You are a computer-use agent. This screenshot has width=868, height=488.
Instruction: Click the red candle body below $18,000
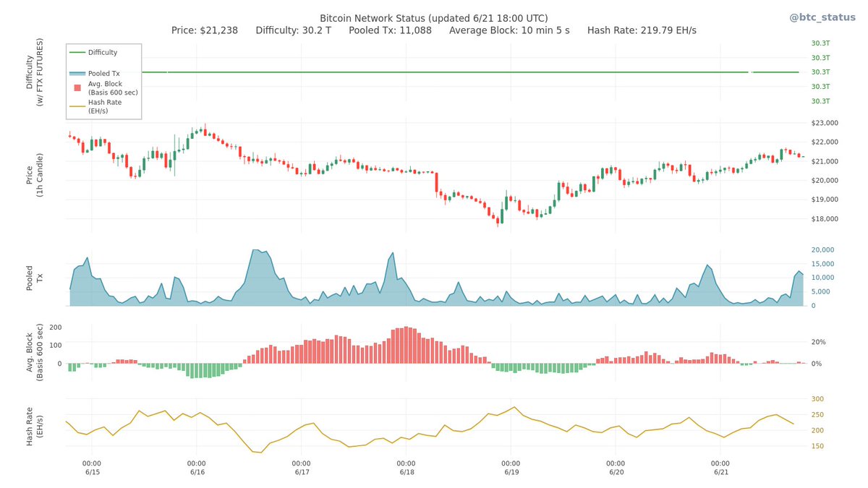coord(498,221)
